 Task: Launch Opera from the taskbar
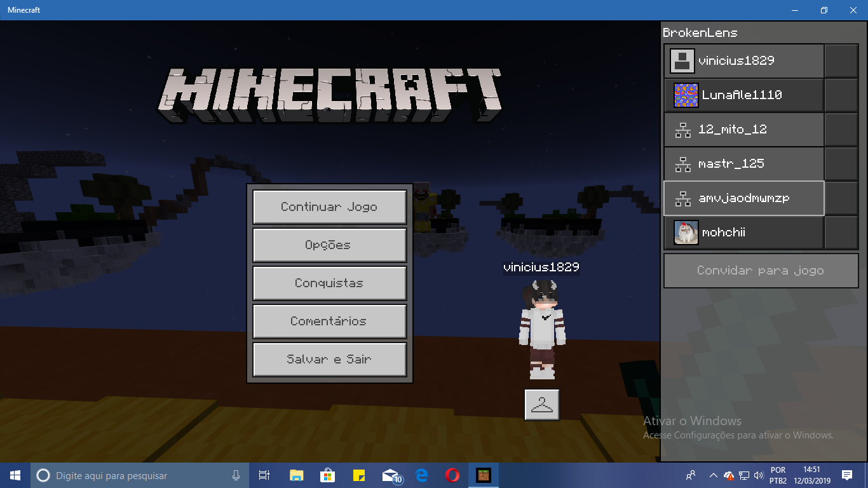(x=452, y=475)
